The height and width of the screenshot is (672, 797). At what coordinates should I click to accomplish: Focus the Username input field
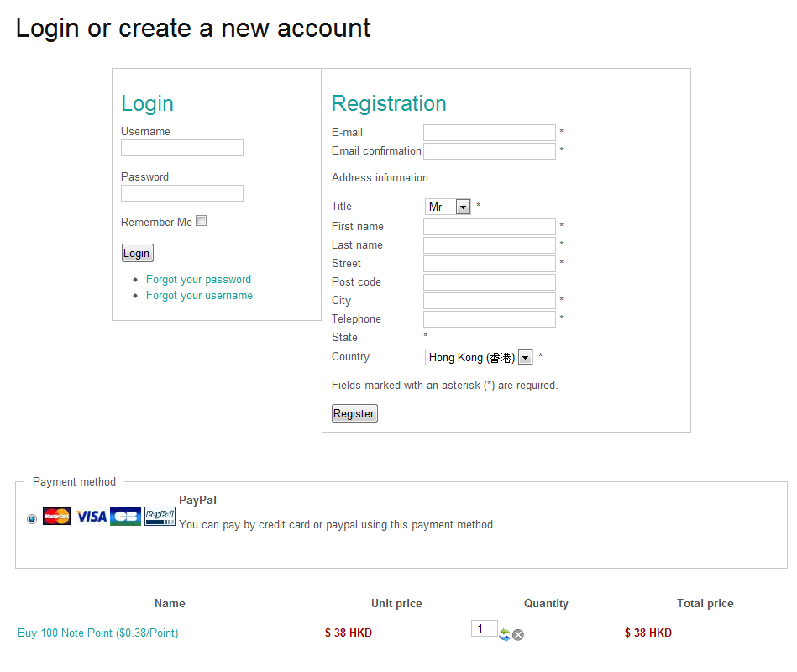coord(182,148)
